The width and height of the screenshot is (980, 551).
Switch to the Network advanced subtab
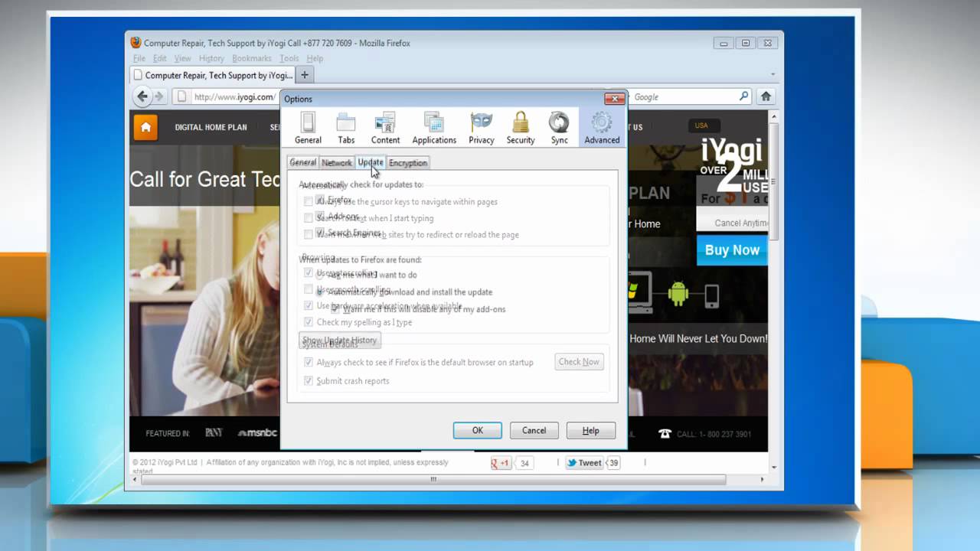click(336, 162)
